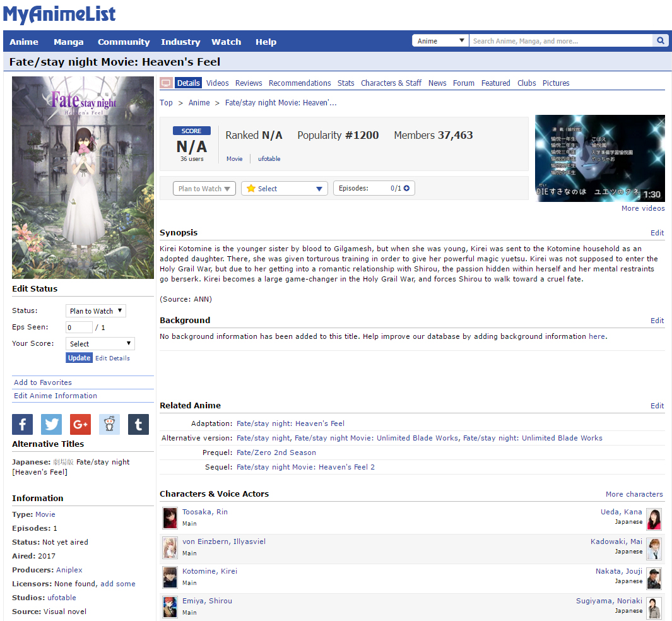Screen dimensions: 672x621
Task: Click the Edit Details link
Action: point(113,358)
